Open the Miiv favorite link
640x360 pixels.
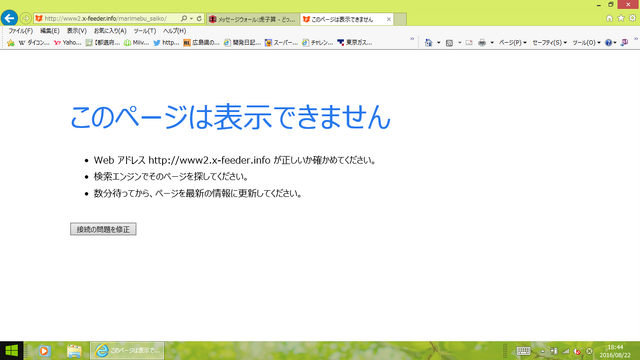tap(137, 42)
